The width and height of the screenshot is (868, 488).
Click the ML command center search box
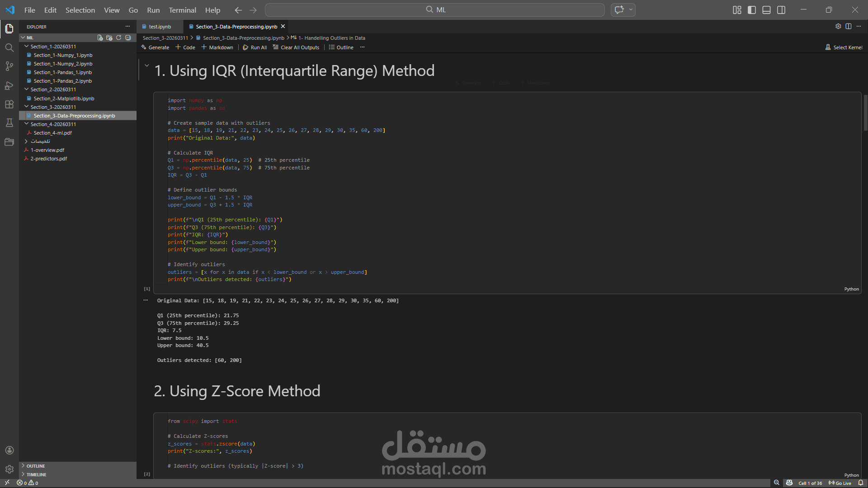tap(434, 10)
